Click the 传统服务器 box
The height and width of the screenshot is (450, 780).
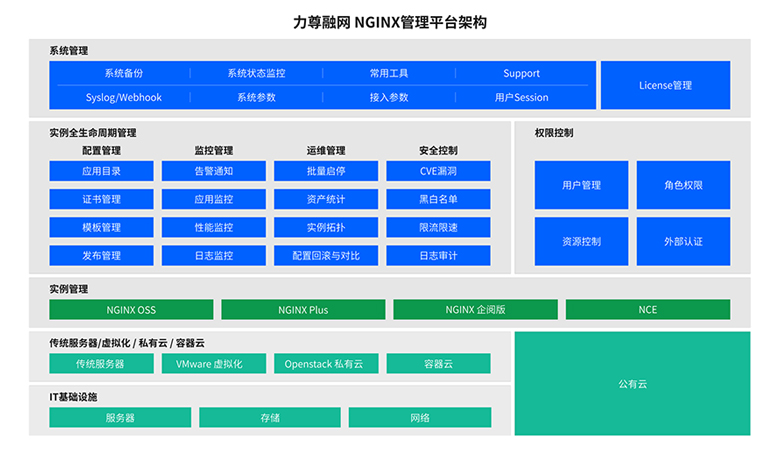101,363
